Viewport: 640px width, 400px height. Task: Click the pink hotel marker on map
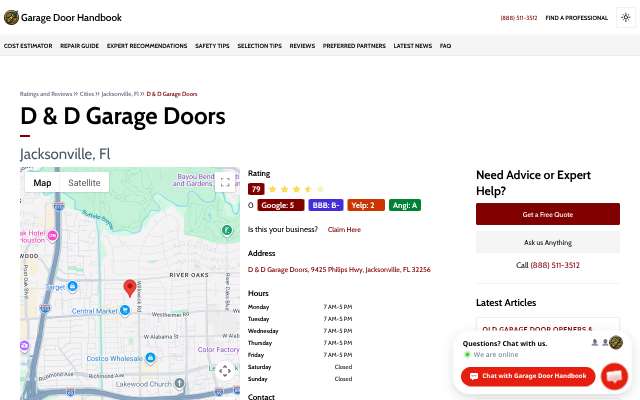(x=53, y=236)
